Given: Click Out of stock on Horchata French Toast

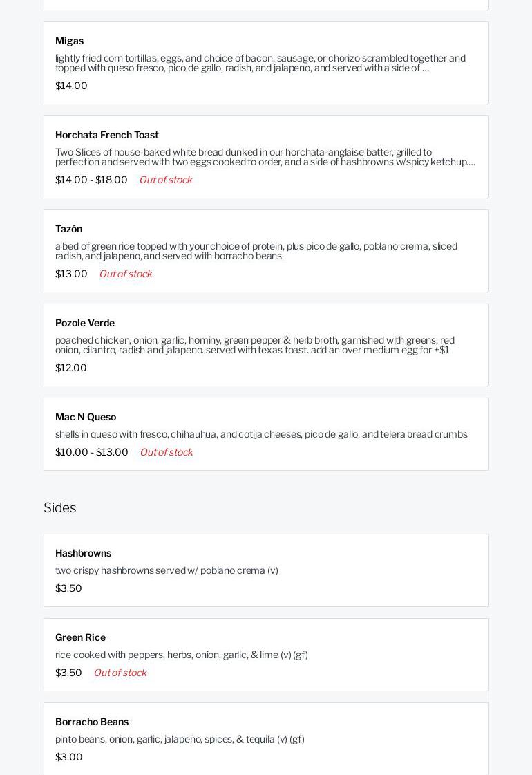Looking at the screenshot, I should pos(165,180).
